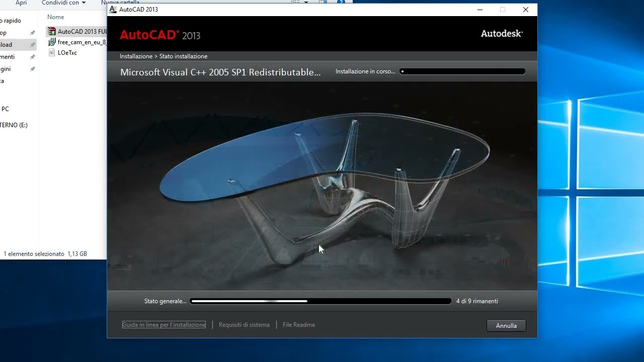This screenshot has width=644, height=362.
Task: Click the AutoCAD title bar app icon
Action: click(113, 10)
